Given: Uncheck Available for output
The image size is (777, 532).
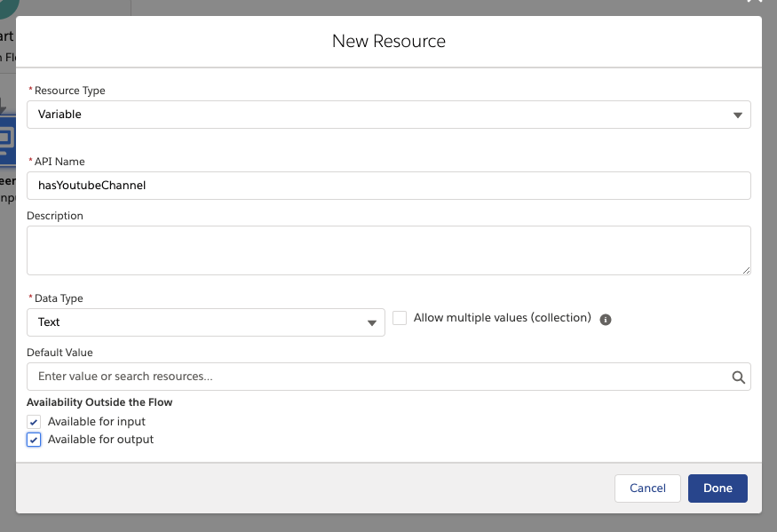Looking at the screenshot, I should pos(34,440).
